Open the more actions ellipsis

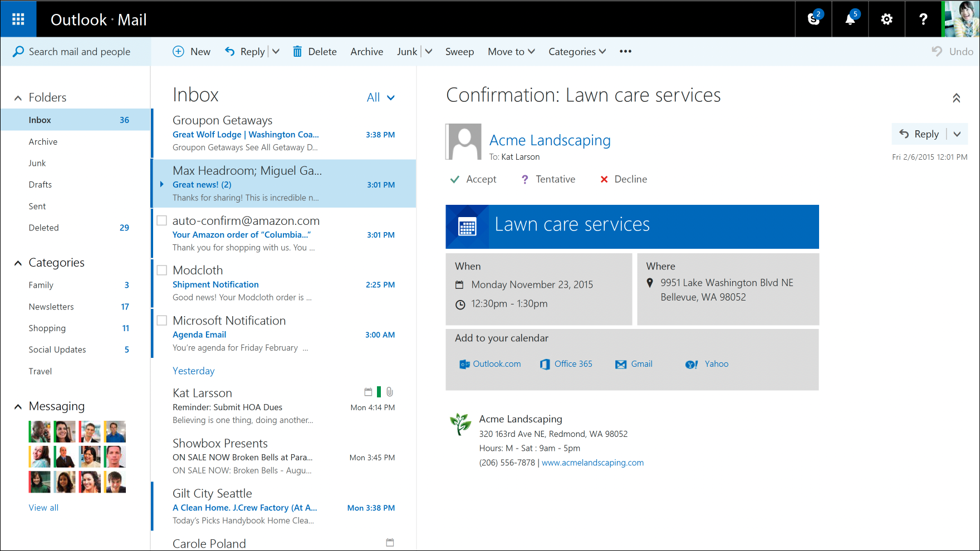[625, 51]
